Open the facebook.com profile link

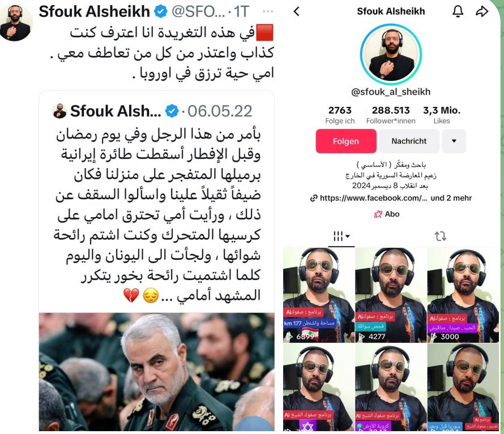click(369, 198)
